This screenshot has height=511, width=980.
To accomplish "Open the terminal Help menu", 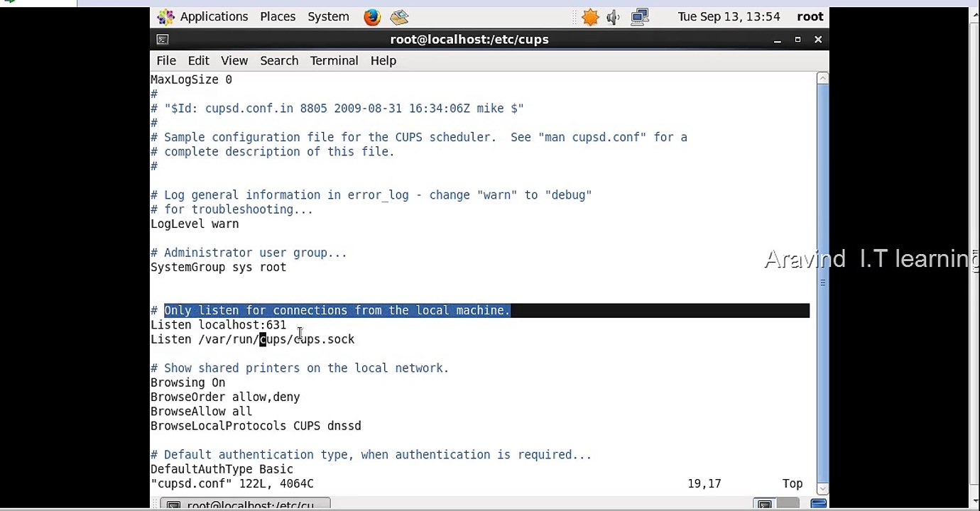I will tap(383, 61).
